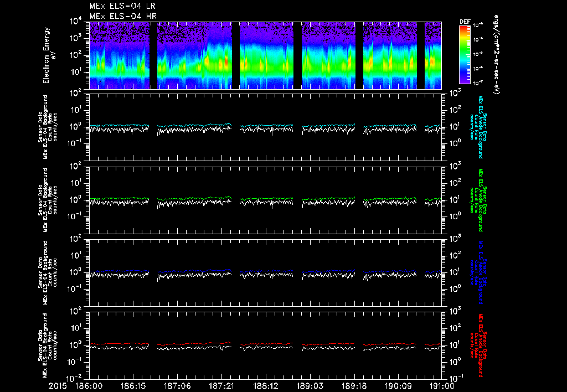Click the "DEF" label above the color bar
Screen dimensions: 567x392
click(x=465, y=22)
